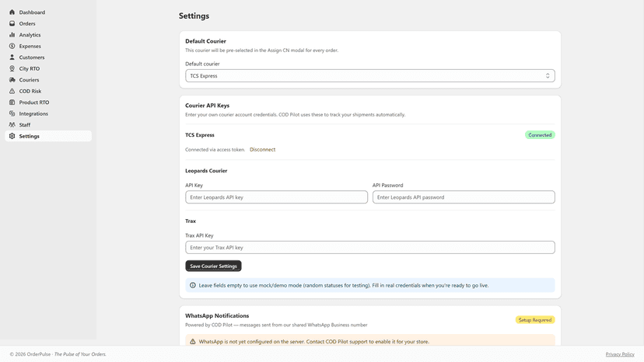
Task: Click the Connected status badge
Action: 540,135
